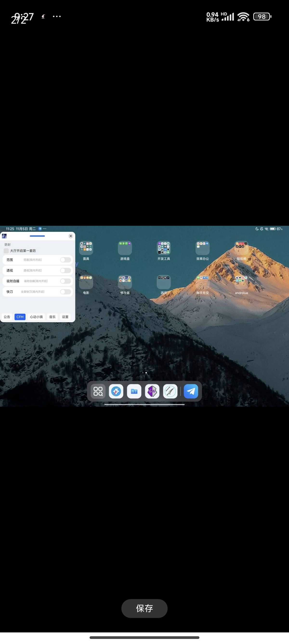Check the 大厅开启第一套防 checkbox

tap(6, 251)
